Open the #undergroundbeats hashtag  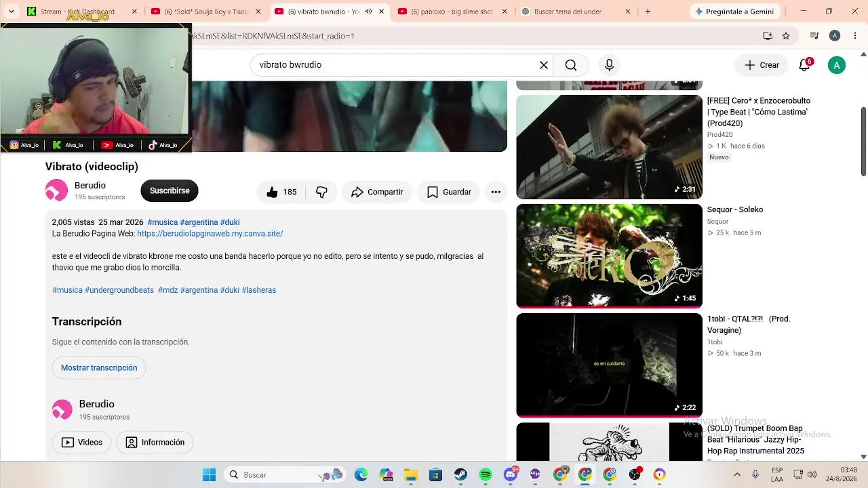pyautogui.click(x=119, y=290)
